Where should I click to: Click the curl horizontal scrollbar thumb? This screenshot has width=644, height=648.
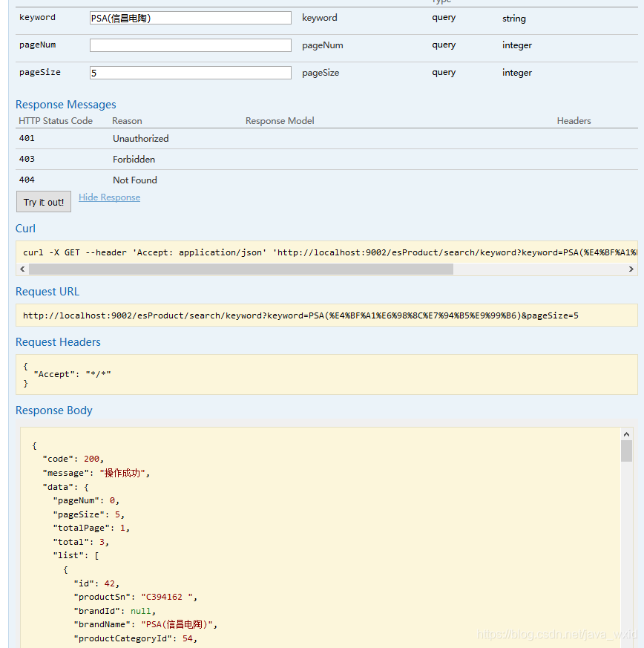click(241, 269)
